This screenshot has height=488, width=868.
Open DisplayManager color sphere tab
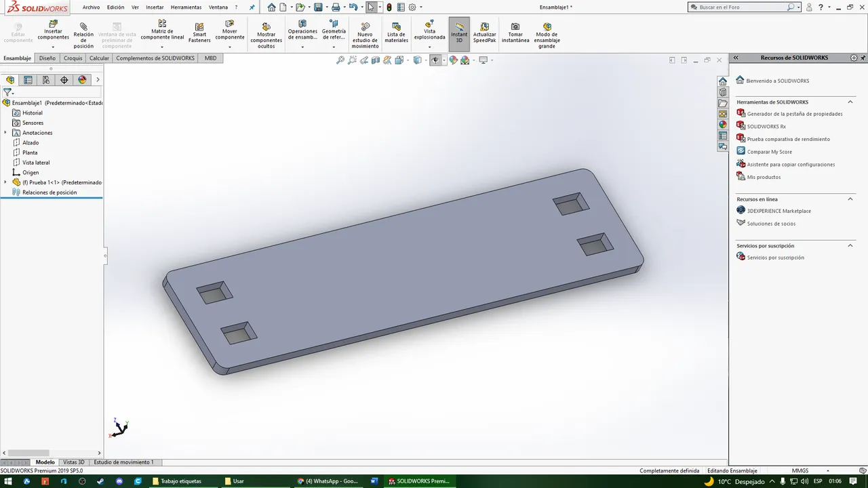pos(82,80)
